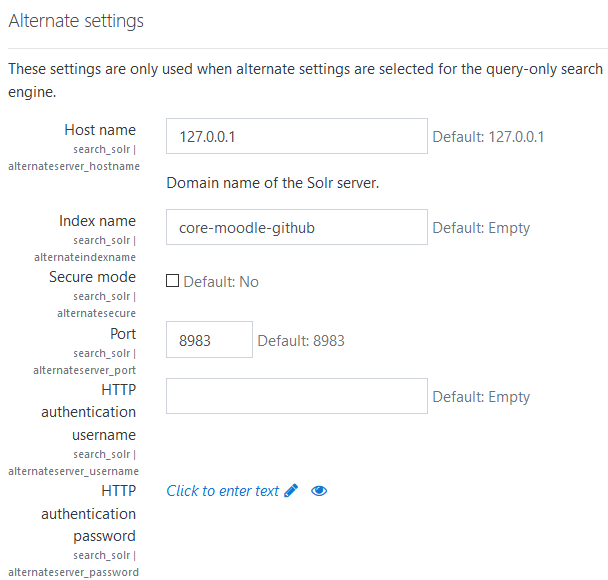
Task: Focus the Host name field containing 127.0.0.1
Action: point(297,136)
